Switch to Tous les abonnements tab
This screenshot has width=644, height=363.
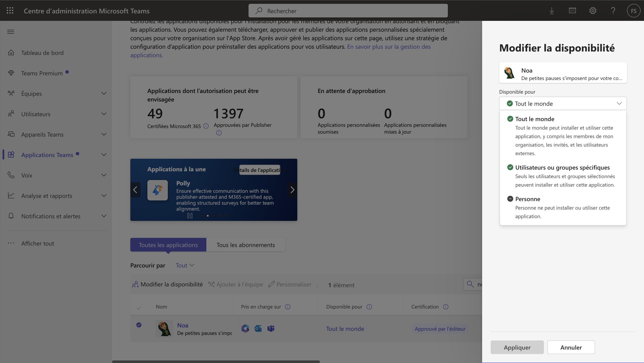(x=246, y=245)
